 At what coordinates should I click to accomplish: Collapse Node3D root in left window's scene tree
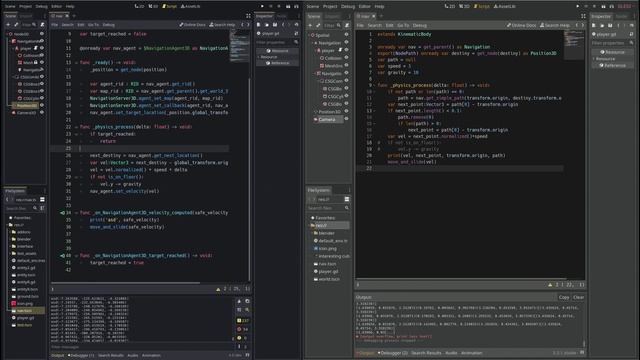coord(7,34)
